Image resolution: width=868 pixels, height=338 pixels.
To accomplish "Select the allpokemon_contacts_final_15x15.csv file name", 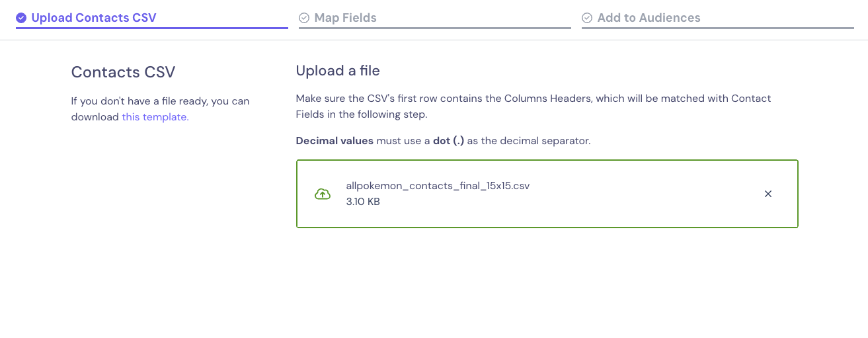I will click(x=438, y=186).
